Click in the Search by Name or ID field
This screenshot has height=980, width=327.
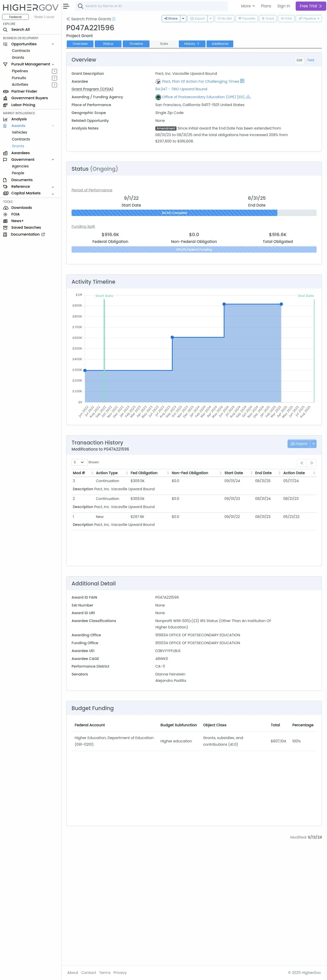tap(155, 6)
